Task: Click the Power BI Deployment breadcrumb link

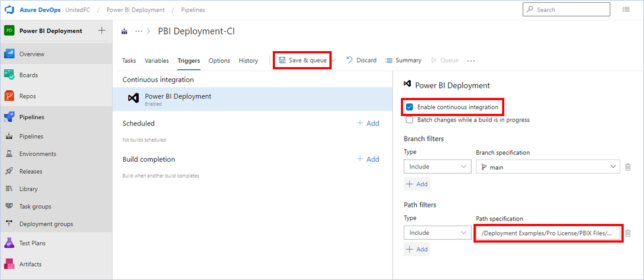Action: [135, 9]
